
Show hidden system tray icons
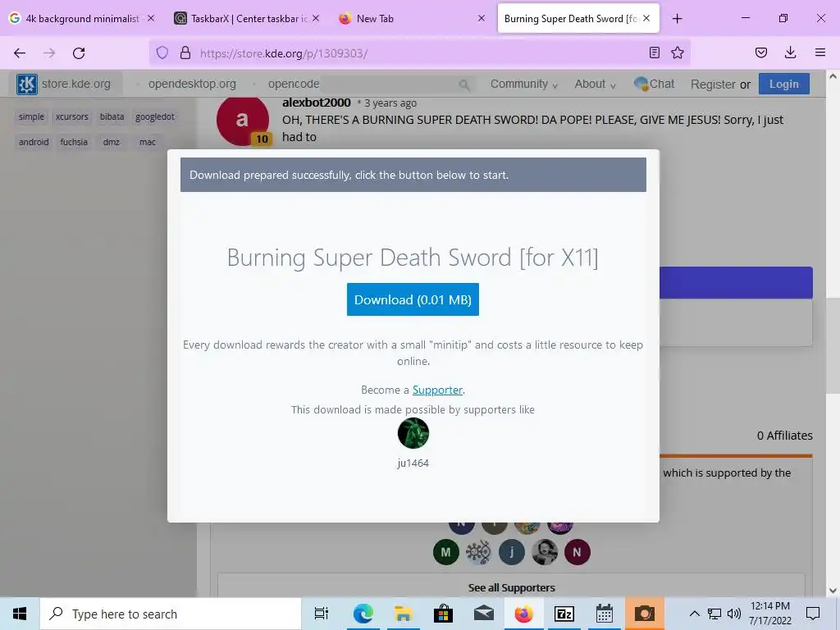694,614
